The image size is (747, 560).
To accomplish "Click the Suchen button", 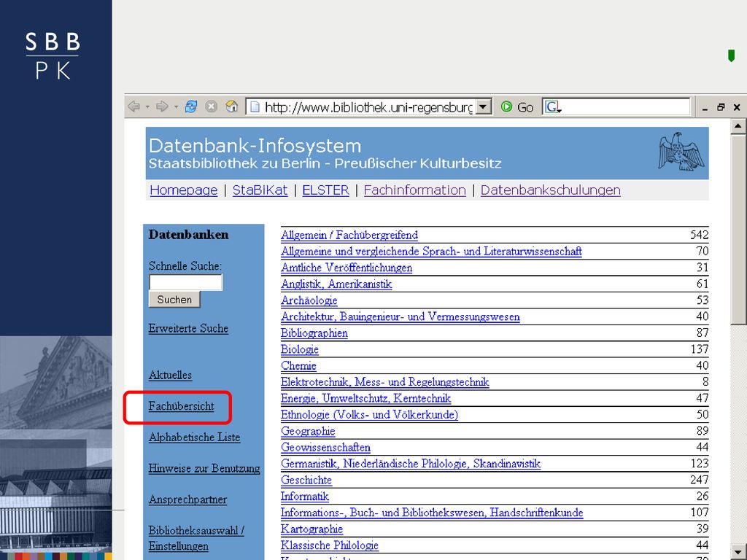I will (x=174, y=300).
